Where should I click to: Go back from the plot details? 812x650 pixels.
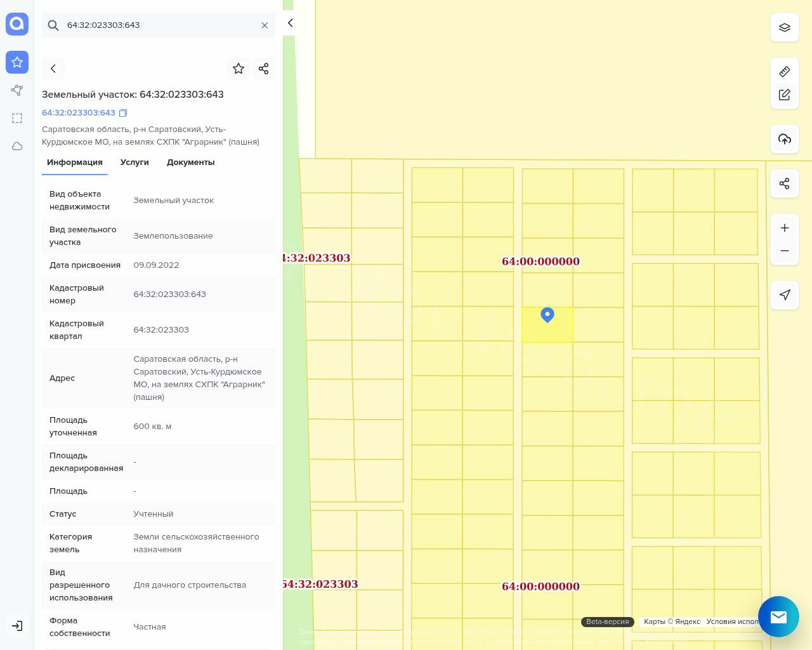point(53,69)
